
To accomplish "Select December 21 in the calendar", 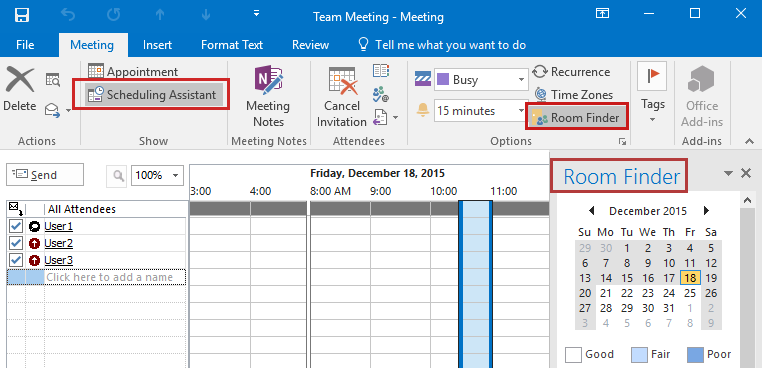I will point(606,293).
